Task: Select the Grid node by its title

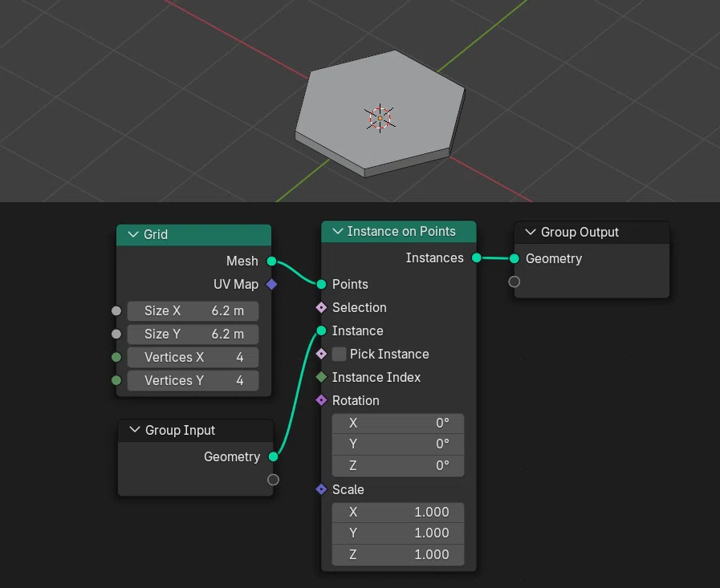Action: 156,234
